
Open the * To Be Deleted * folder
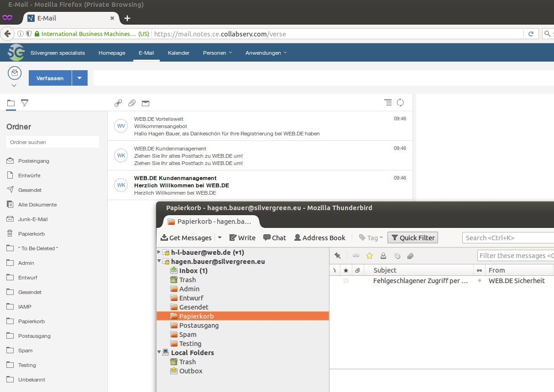(38, 248)
